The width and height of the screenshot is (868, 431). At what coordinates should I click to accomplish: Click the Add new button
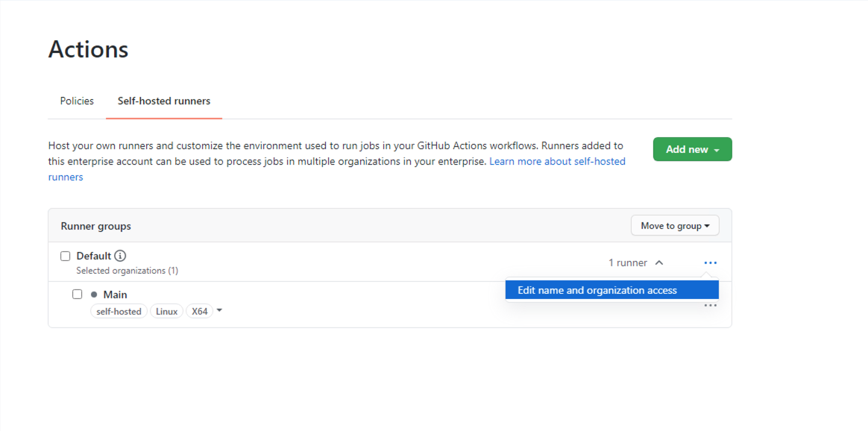tap(686, 149)
